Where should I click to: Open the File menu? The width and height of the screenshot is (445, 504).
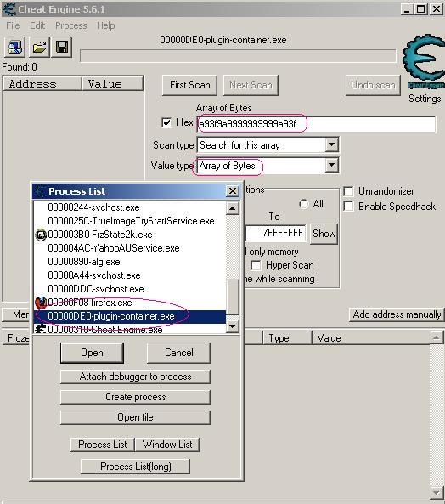[x=13, y=25]
